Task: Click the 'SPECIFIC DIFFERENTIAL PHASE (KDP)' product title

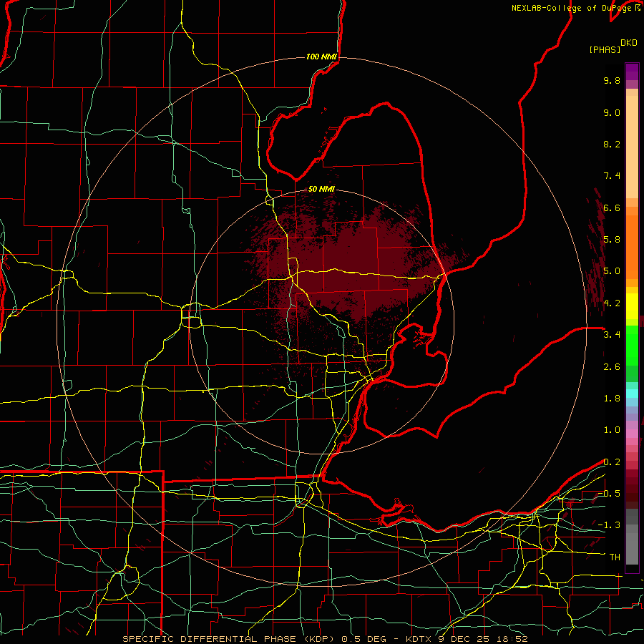Action: [x=228, y=639]
